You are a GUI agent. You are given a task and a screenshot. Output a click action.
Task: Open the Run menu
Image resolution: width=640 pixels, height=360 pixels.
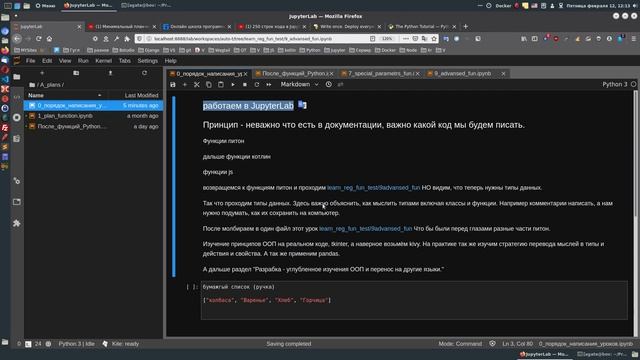pyautogui.click(x=83, y=61)
